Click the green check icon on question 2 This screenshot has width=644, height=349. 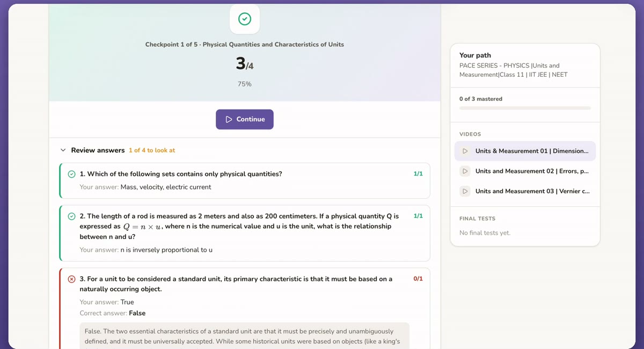point(72,216)
